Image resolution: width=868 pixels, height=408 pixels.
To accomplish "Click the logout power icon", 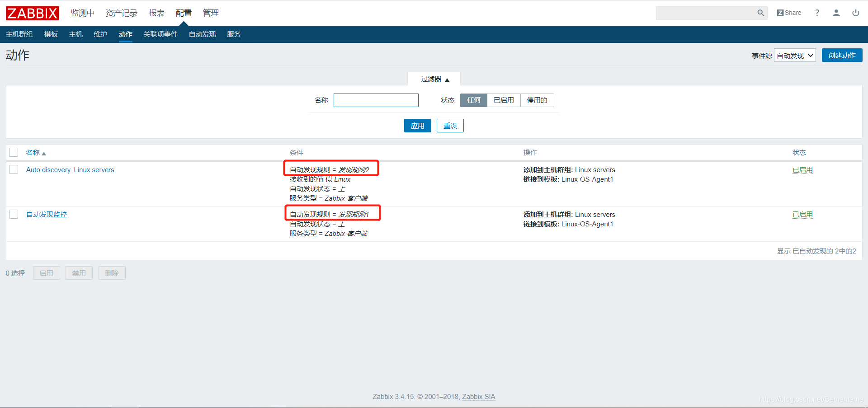I will [x=856, y=13].
